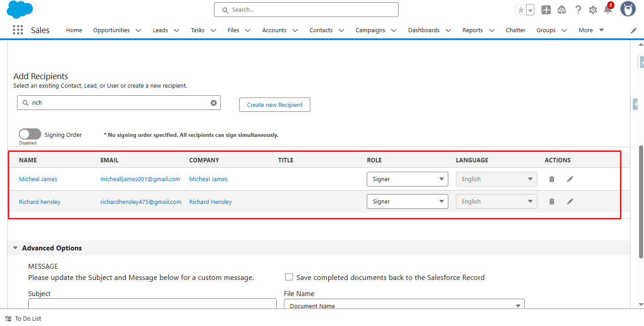644x326 pixels.
Task: Open Role dropdown for Richard hensley
Action: point(407,201)
